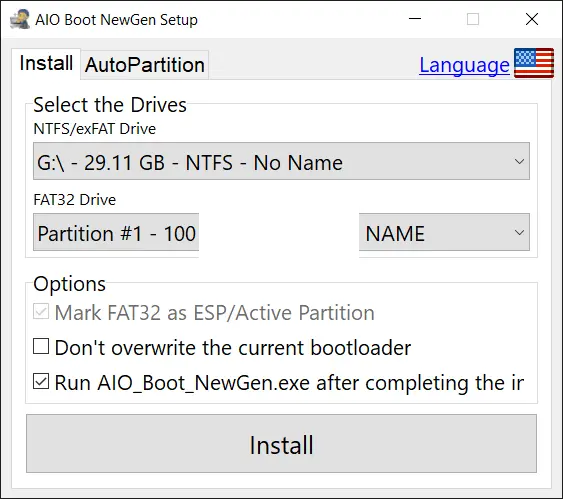
Task: Switch to the AutoPartition tab
Action: tap(145, 65)
